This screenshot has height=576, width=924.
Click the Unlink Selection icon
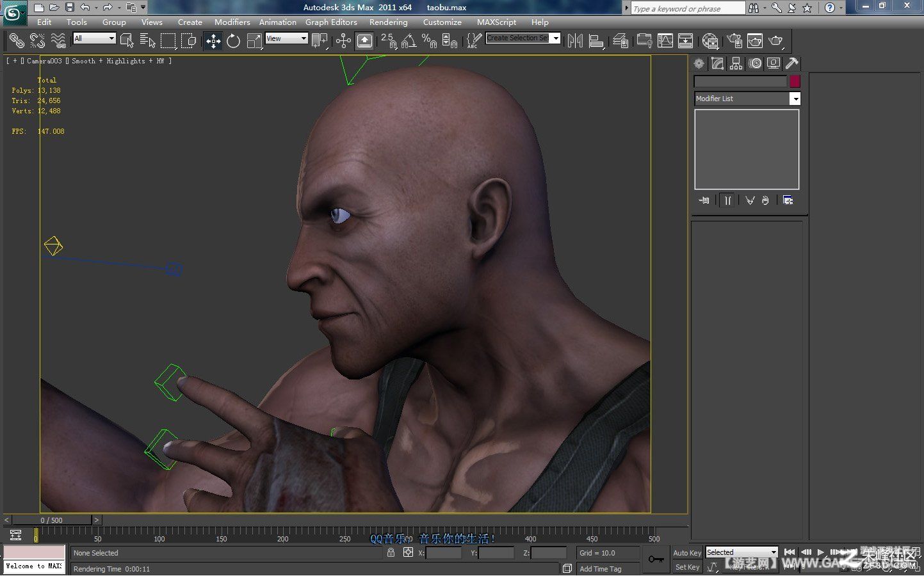38,41
